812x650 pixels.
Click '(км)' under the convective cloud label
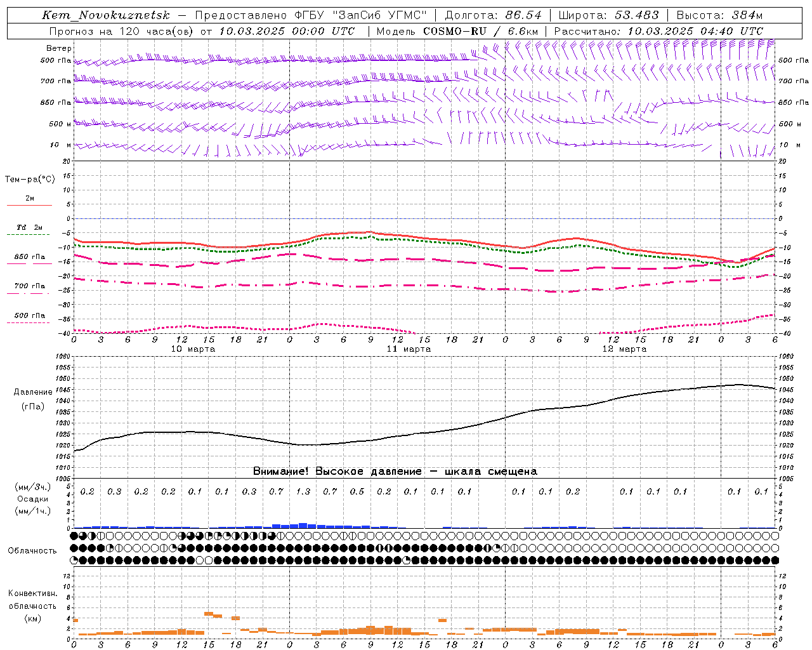click(x=33, y=618)
